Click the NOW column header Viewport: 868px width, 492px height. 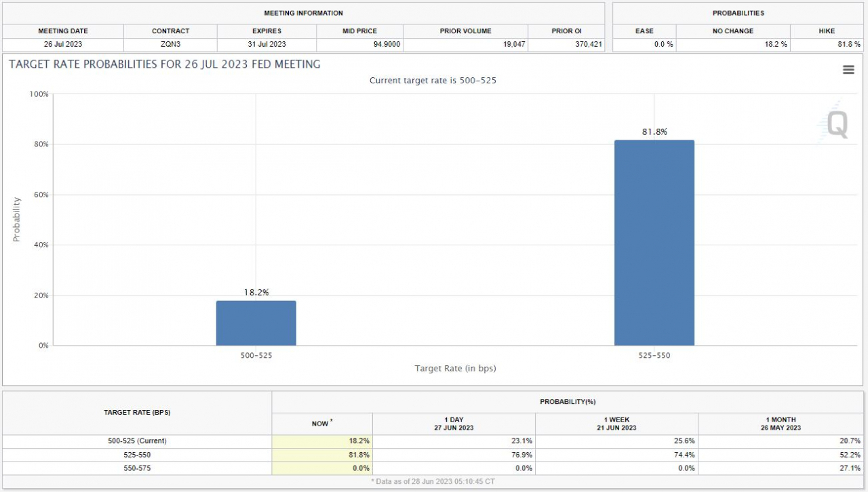[322, 424]
